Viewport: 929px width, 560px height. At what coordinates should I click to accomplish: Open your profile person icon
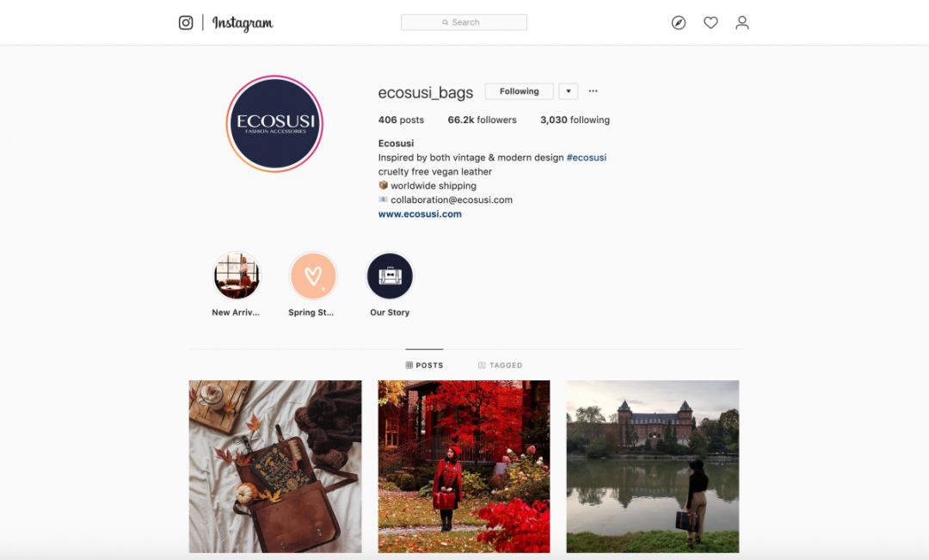pos(741,22)
